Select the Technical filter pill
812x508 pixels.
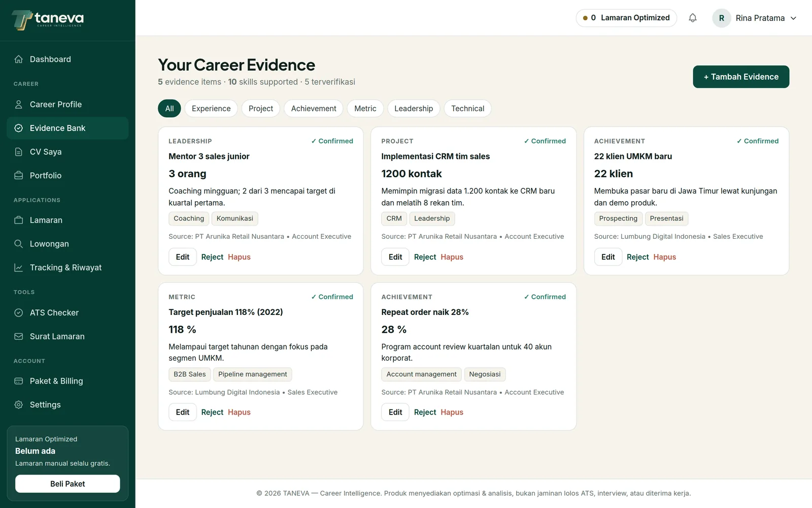point(468,109)
